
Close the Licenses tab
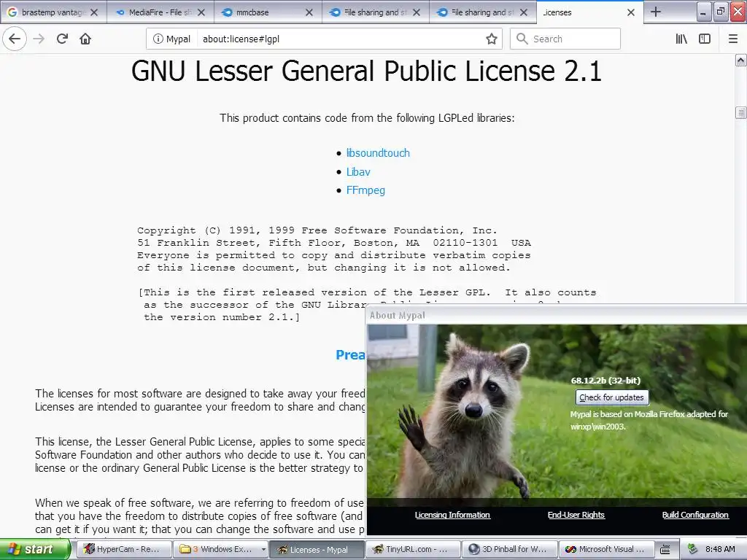631,12
